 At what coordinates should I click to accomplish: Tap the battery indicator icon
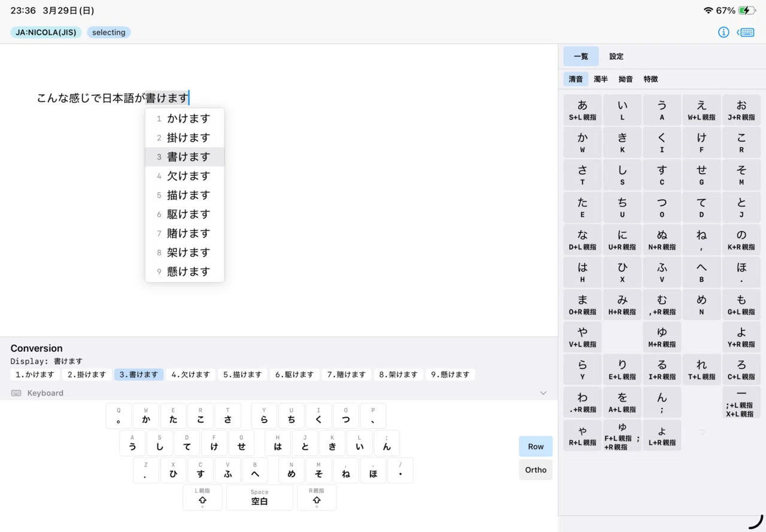click(x=747, y=11)
